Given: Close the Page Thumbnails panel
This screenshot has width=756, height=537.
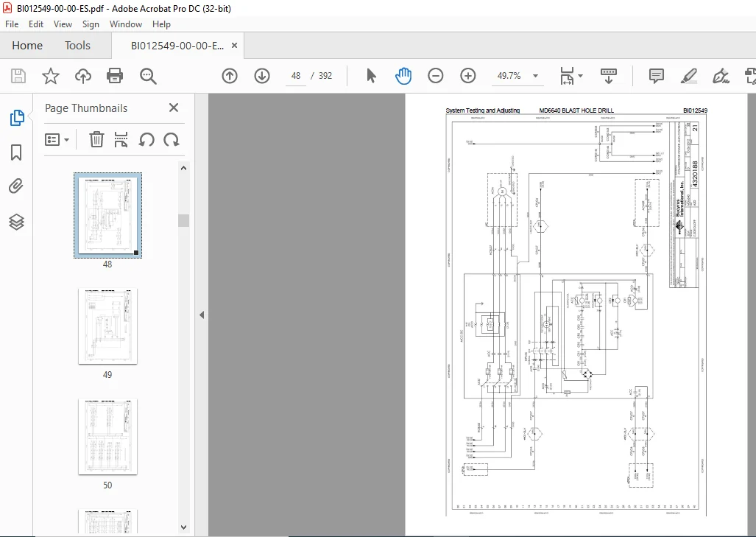Looking at the screenshot, I should pyautogui.click(x=174, y=108).
